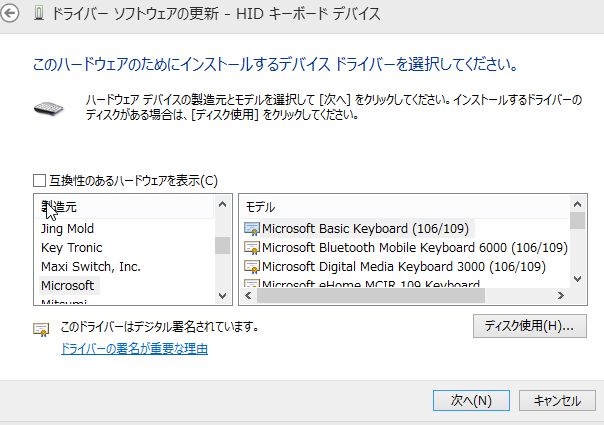
Task: Click キャンセル button
Action: (557, 401)
